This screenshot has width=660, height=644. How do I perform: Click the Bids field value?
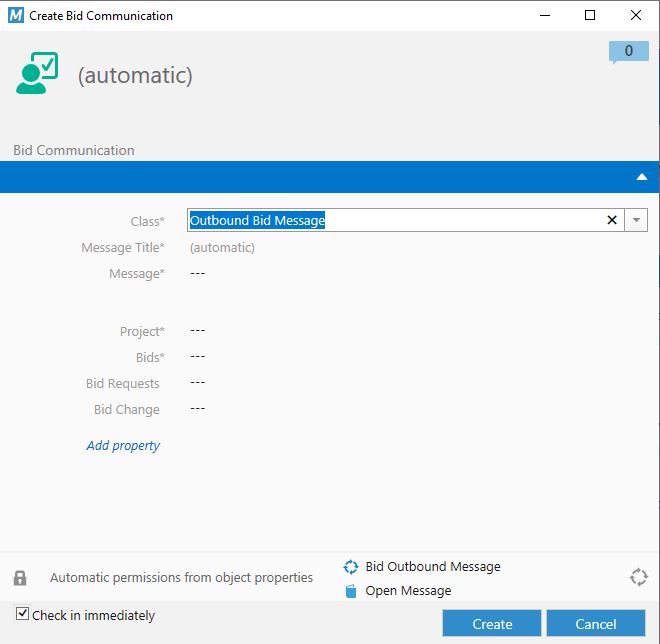click(x=197, y=357)
